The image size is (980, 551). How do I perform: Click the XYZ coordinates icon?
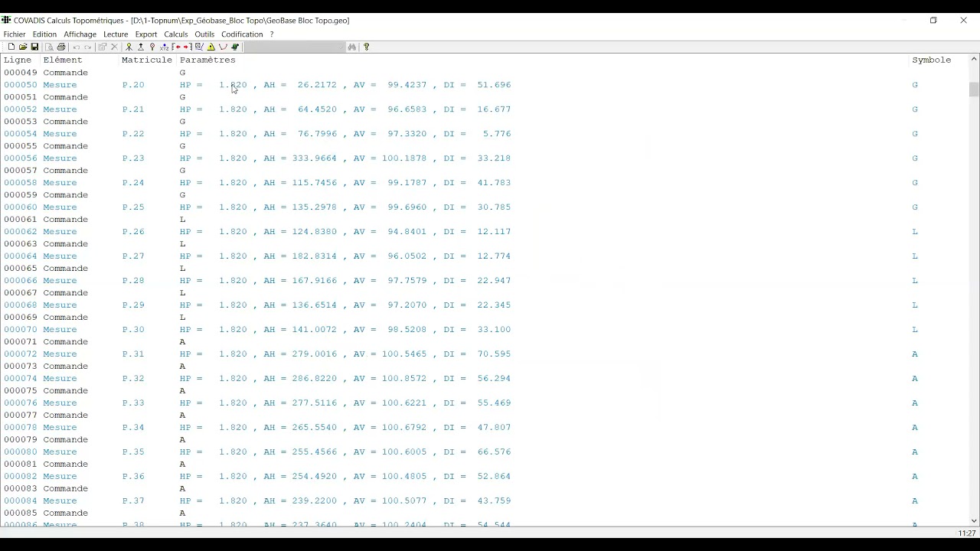pos(164,47)
